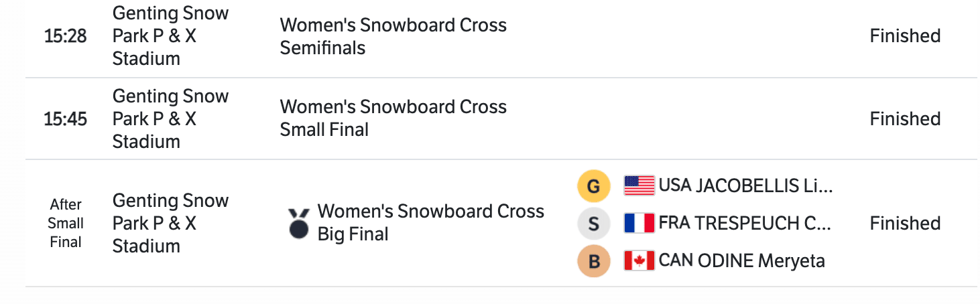The image size is (980, 304).
Task: Click the 15:28 start time
Action: click(x=66, y=36)
